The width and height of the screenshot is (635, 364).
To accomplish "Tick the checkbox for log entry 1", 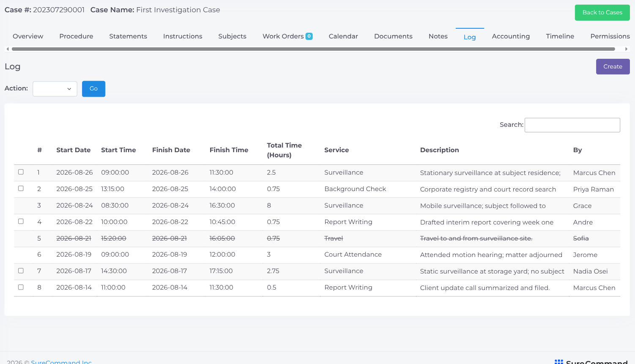I will tap(21, 172).
